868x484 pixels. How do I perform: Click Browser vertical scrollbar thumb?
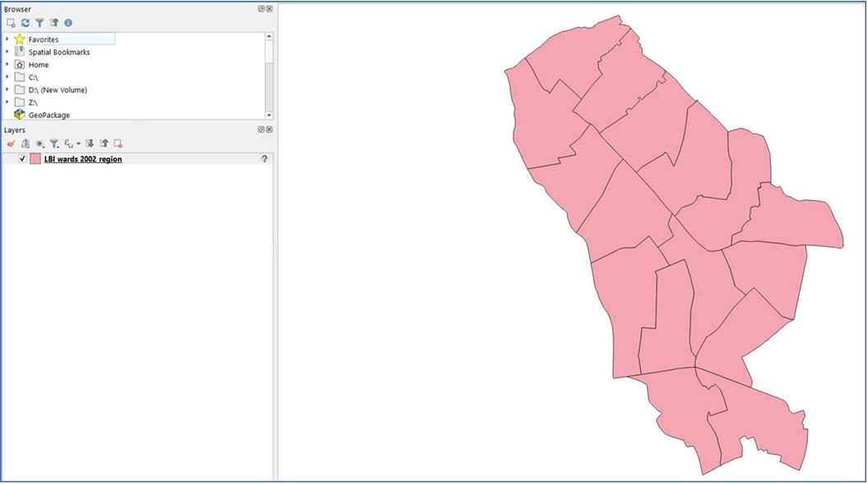(269, 51)
